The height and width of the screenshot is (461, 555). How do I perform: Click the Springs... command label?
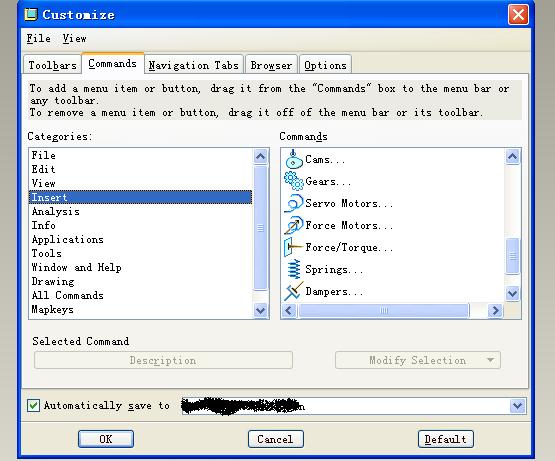(334, 270)
